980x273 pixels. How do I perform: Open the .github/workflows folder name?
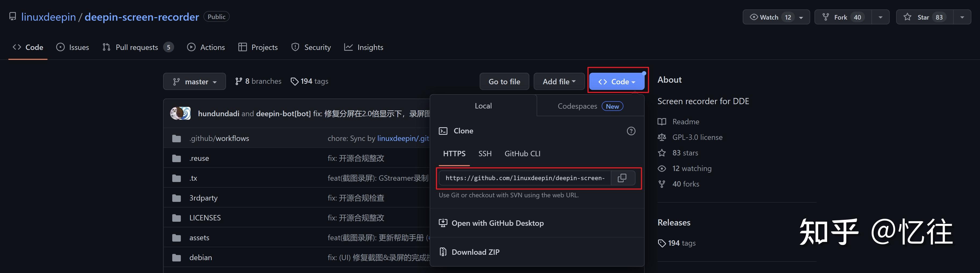(219, 139)
